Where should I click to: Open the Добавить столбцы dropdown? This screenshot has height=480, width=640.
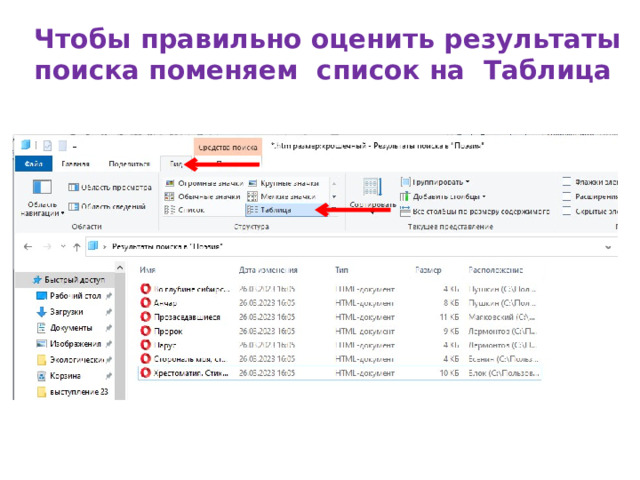pyautogui.click(x=443, y=197)
